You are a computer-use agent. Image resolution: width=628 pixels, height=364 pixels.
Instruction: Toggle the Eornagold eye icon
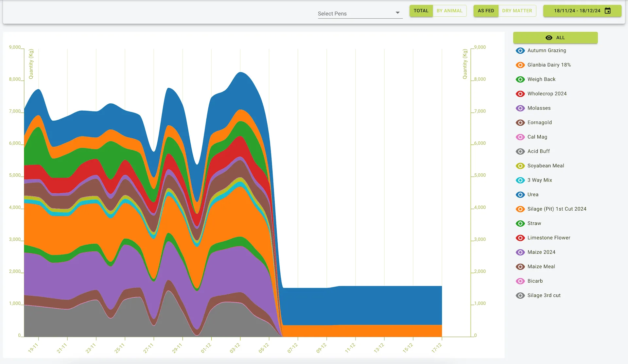[520, 122]
